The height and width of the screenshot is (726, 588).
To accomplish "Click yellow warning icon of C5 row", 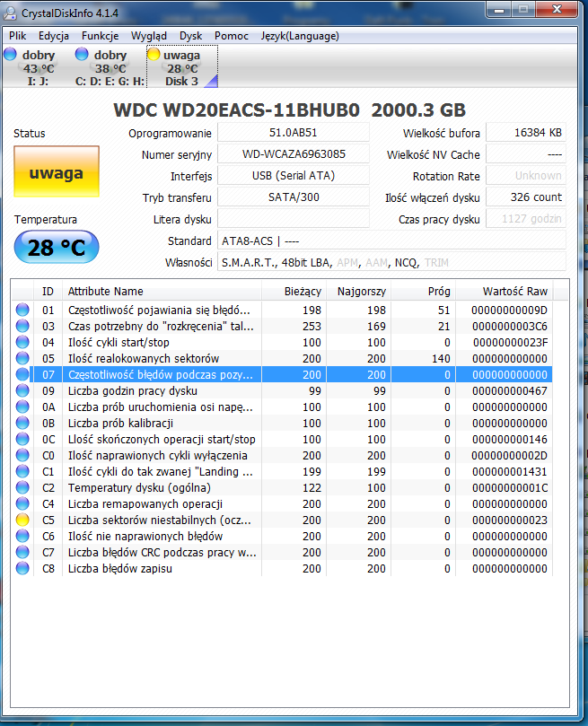I will click(22, 520).
